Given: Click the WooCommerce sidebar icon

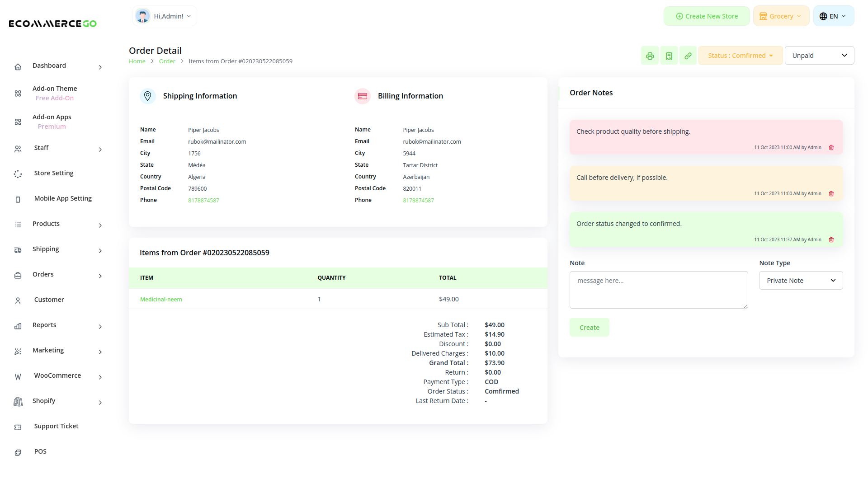Looking at the screenshot, I should pyautogui.click(x=18, y=376).
